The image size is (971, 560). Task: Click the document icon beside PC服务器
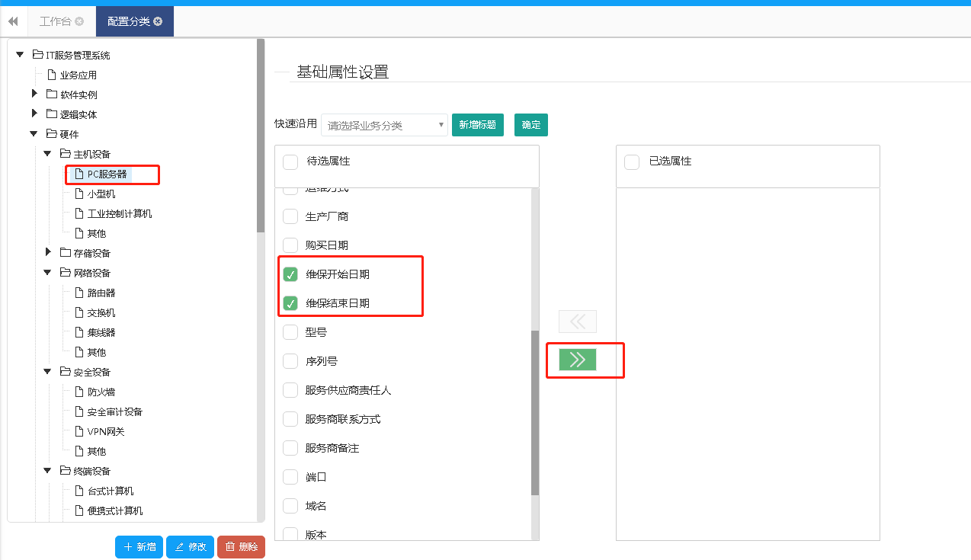click(79, 174)
